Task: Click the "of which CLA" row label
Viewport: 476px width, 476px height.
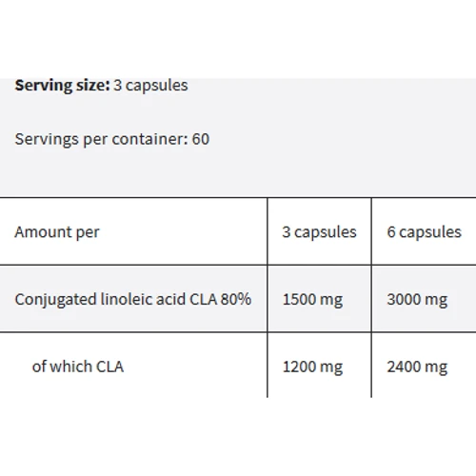Action: [78, 367]
